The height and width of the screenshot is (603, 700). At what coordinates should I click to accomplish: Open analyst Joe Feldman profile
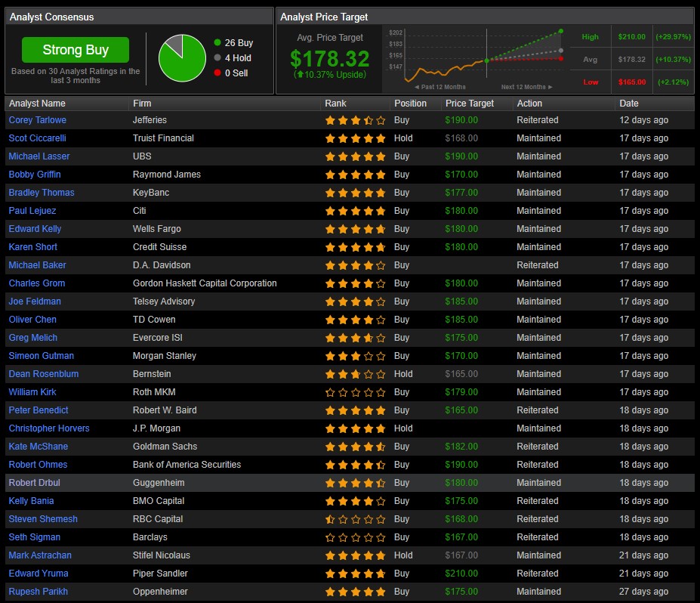coord(35,301)
